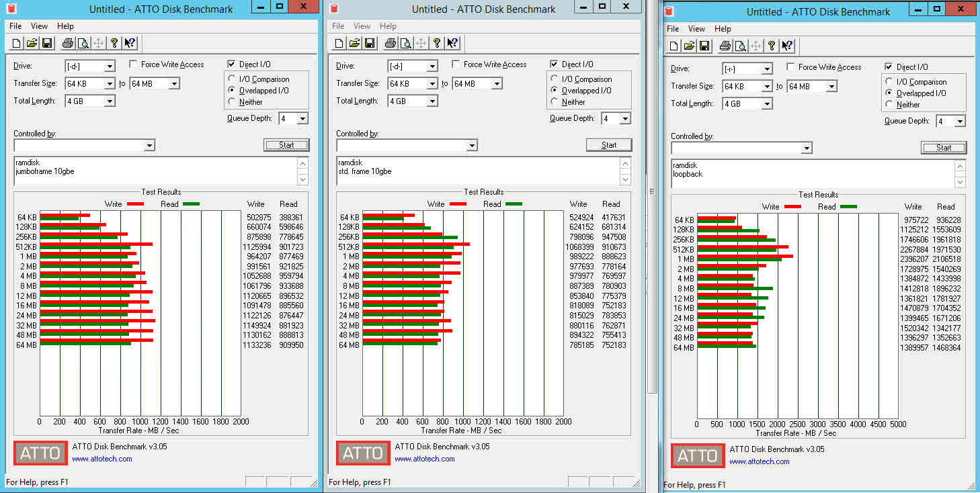
Task: Click green Read legend swatch in std. frame window
Action: click(514, 204)
